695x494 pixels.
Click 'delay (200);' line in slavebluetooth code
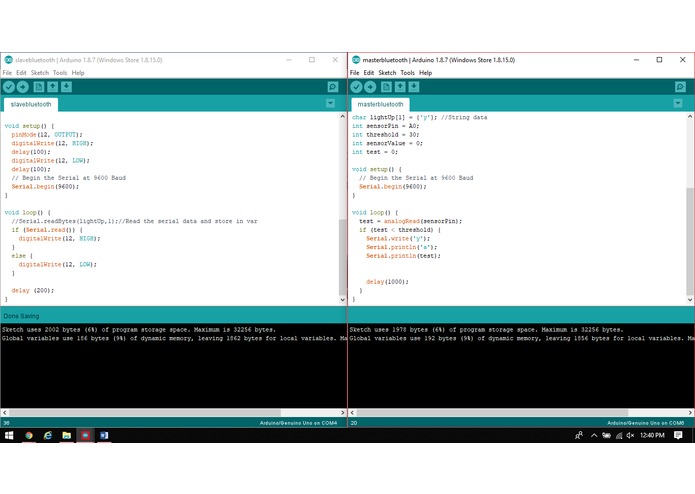(x=33, y=291)
